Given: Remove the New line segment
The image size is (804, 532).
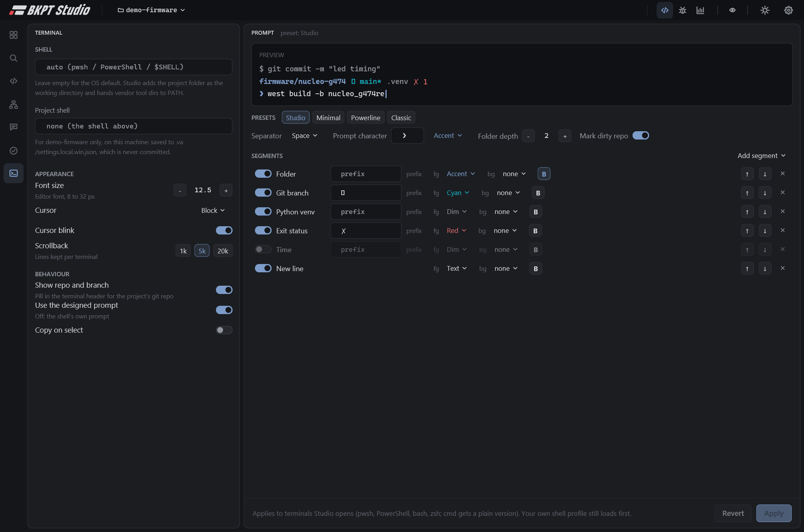Looking at the screenshot, I should 783,268.
